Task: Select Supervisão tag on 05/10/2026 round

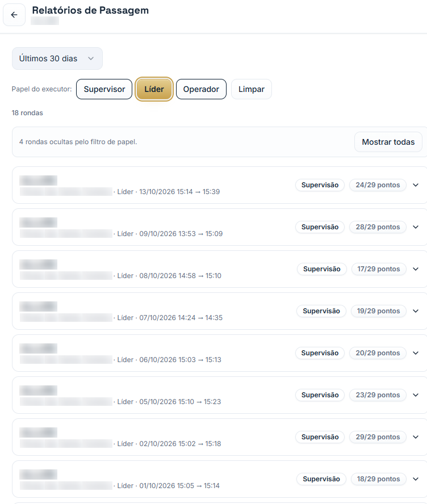Action: click(320, 395)
